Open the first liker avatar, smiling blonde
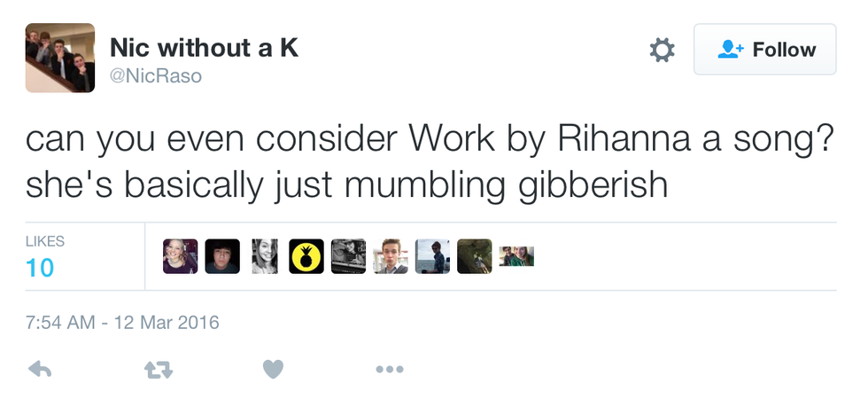 [181, 256]
